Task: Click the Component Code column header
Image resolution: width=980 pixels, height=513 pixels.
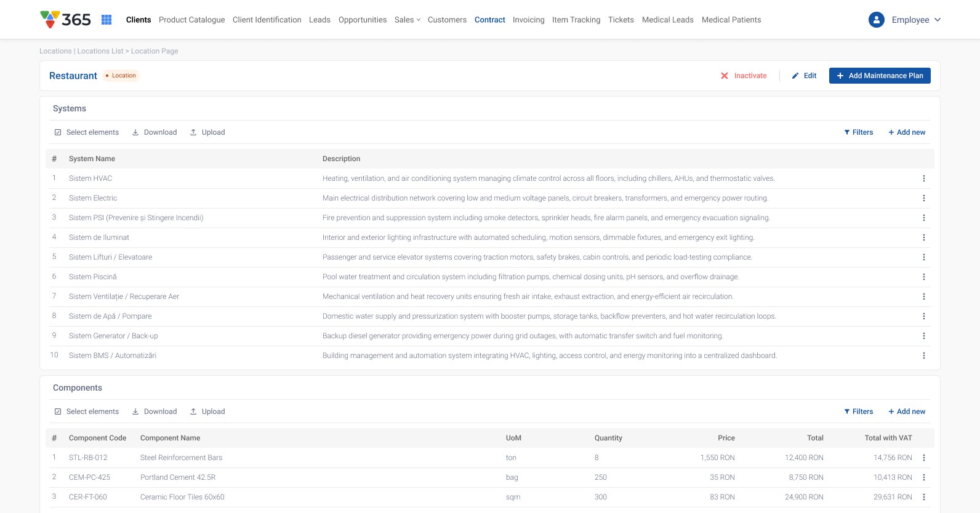Action: tap(97, 438)
